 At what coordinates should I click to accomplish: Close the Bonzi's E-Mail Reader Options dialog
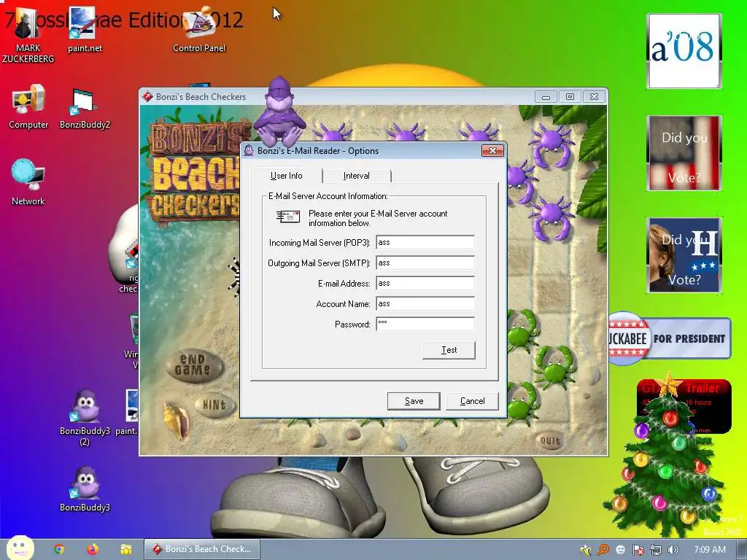492,150
